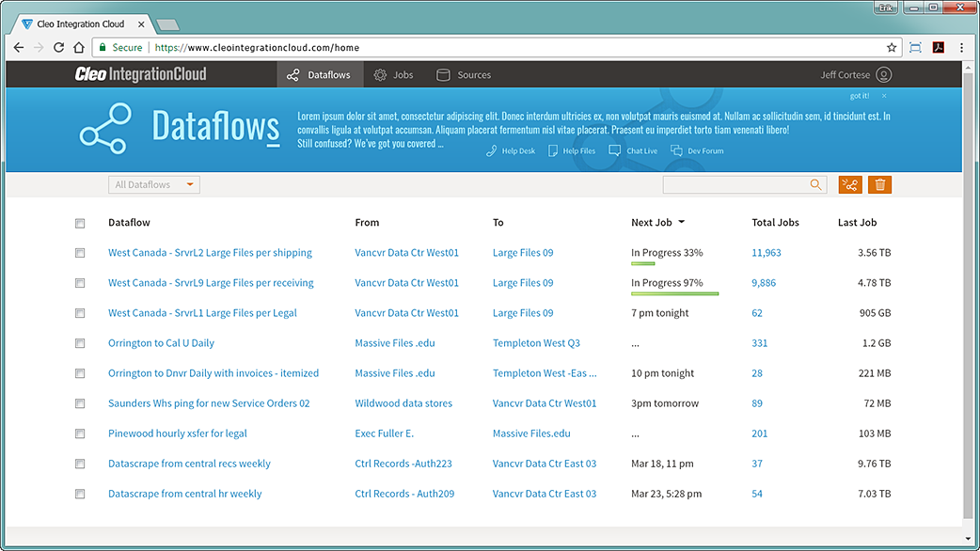Image resolution: width=980 pixels, height=551 pixels.
Task: Open the Help Files link
Action: click(x=572, y=150)
